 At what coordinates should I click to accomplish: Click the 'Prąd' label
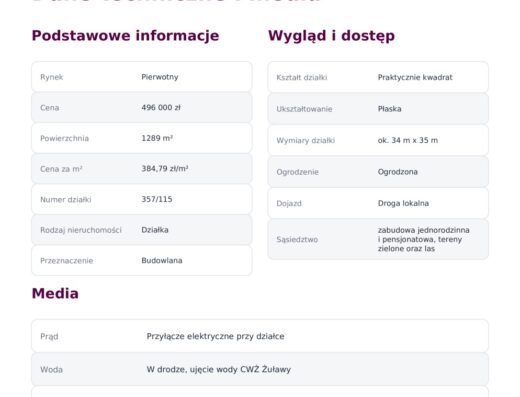point(49,337)
